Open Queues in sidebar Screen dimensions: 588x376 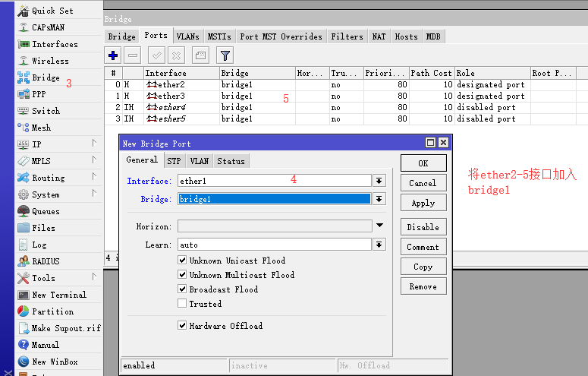tap(46, 211)
